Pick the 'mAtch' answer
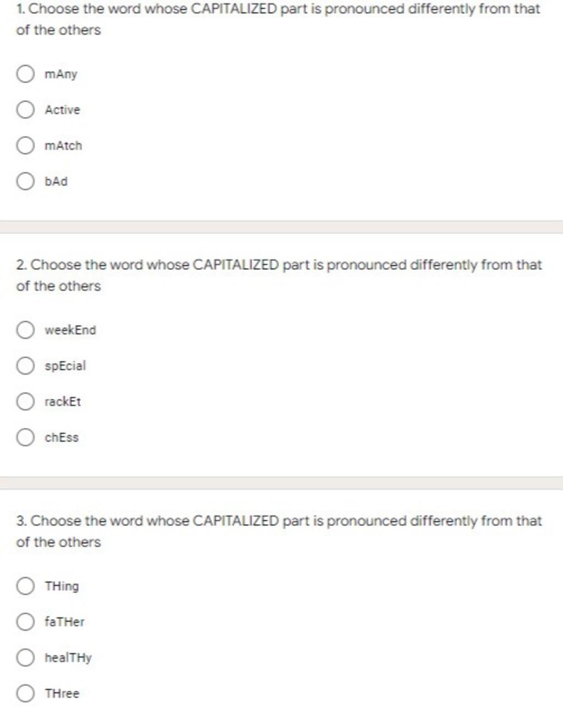Viewport: 563px width, 728px height. pyautogui.click(x=25, y=146)
